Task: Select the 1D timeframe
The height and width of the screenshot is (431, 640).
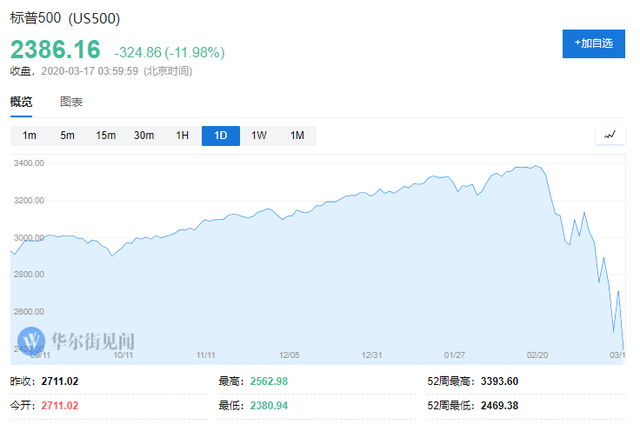Action: click(x=221, y=136)
